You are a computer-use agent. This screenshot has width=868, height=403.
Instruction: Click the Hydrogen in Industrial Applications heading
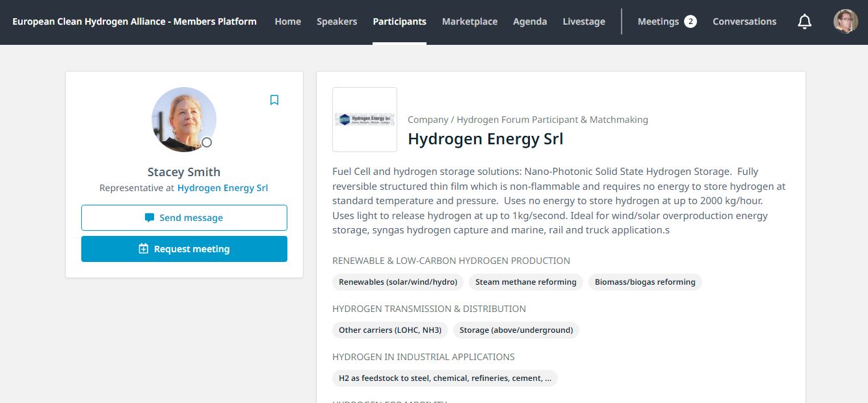point(423,357)
